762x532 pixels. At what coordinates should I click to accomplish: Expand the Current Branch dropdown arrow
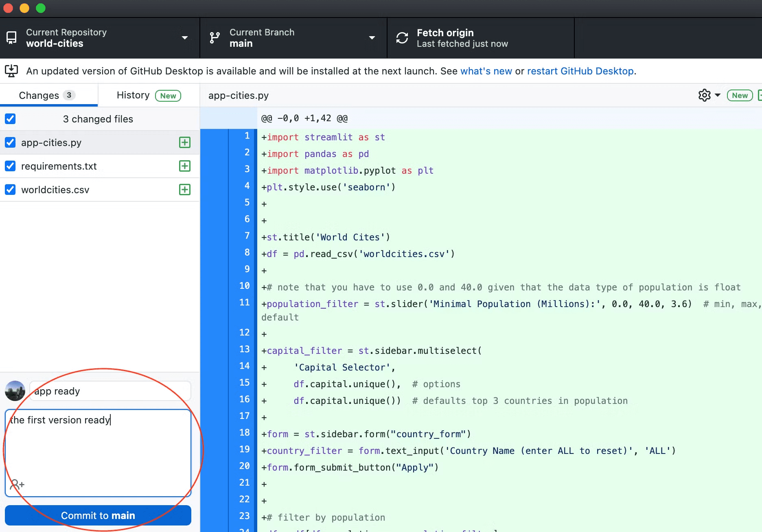pos(372,38)
